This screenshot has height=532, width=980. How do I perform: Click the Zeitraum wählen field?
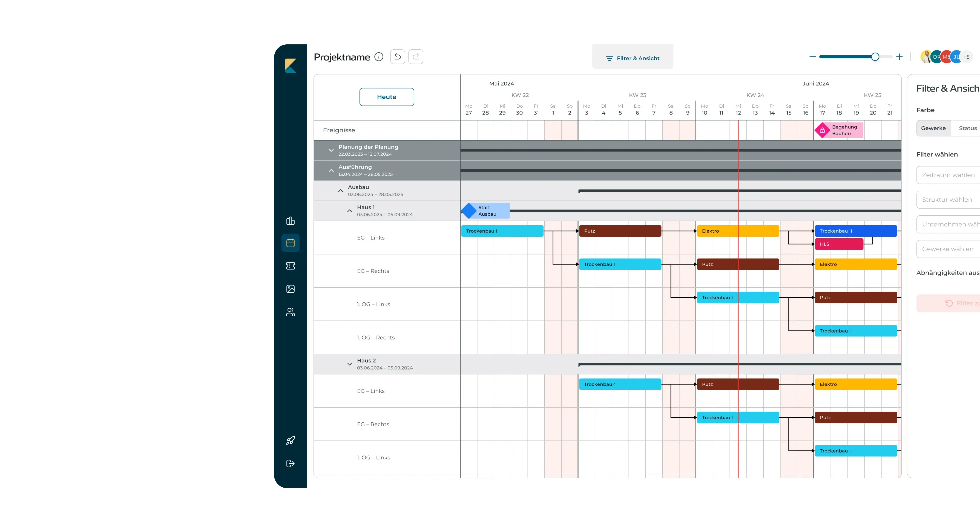948,175
